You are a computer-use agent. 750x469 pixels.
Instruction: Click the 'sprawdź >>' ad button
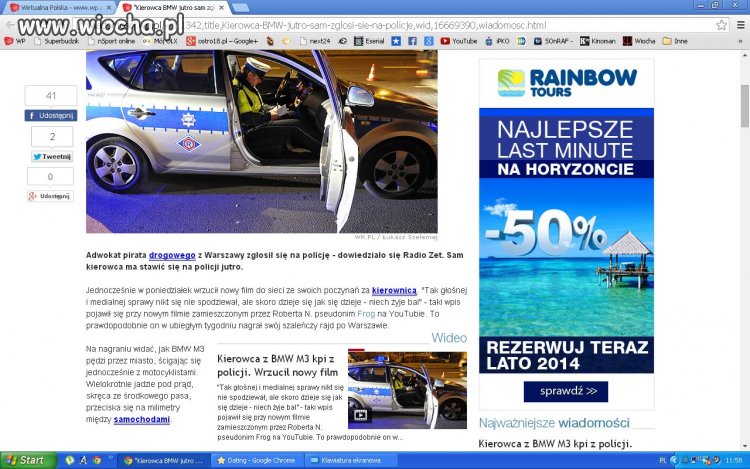566,391
